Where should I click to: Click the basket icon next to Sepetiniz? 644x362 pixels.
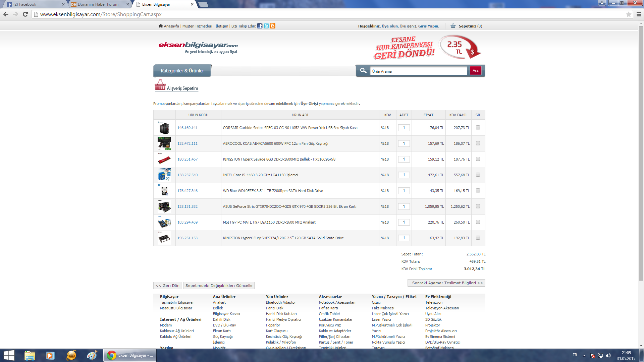click(x=453, y=26)
